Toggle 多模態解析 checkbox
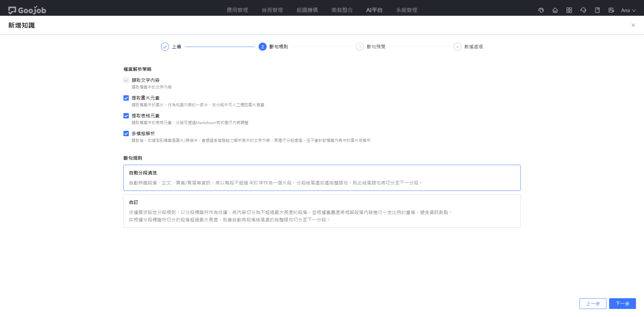Screen dimensions: 644x317 click(126, 134)
